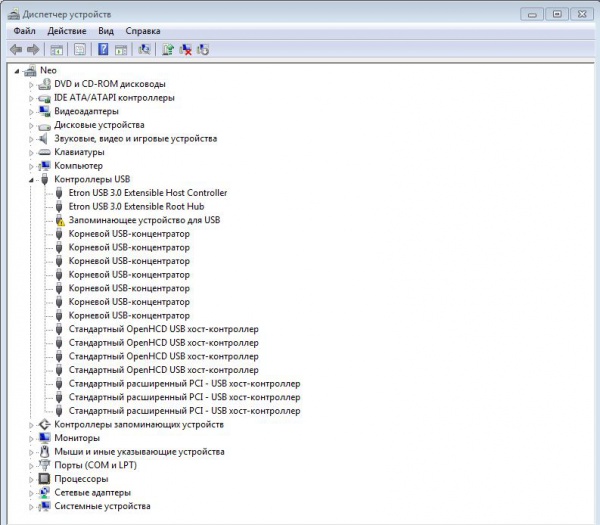The width and height of the screenshot is (600, 525).
Task: Open the Вид menu
Action: [x=106, y=31]
